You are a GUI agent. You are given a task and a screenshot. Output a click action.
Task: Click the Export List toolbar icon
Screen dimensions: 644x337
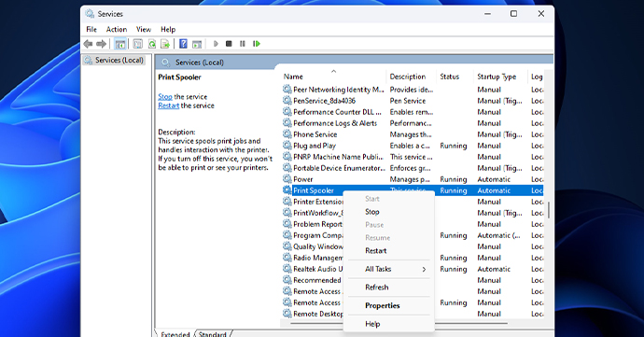(165, 44)
